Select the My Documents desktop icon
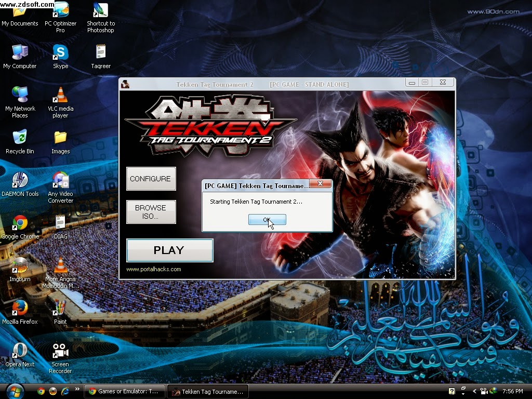 [20, 15]
